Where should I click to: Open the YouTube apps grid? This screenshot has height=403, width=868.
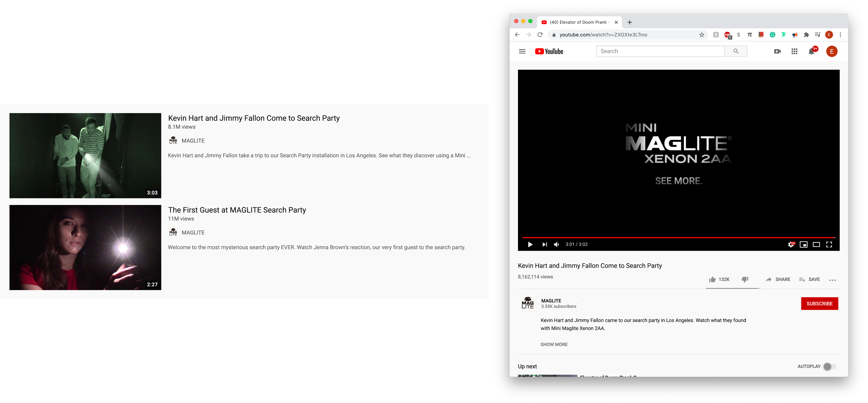click(x=794, y=51)
